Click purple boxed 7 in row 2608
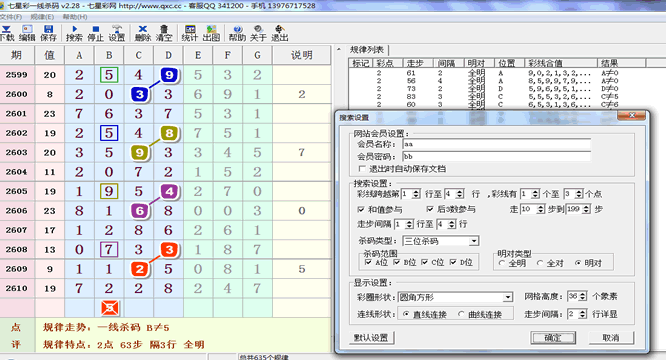Viewport: 666px width, 360px height. coord(109,249)
